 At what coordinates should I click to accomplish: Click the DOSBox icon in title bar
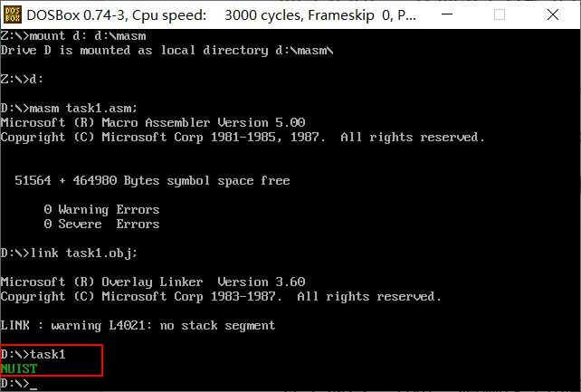click(13, 14)
